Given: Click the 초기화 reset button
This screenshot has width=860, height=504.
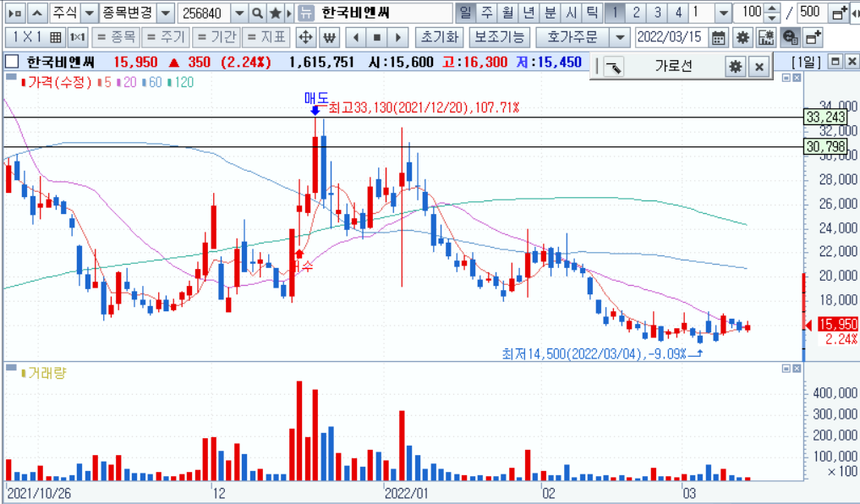Looking at the screenshot, I should (440, 37).
